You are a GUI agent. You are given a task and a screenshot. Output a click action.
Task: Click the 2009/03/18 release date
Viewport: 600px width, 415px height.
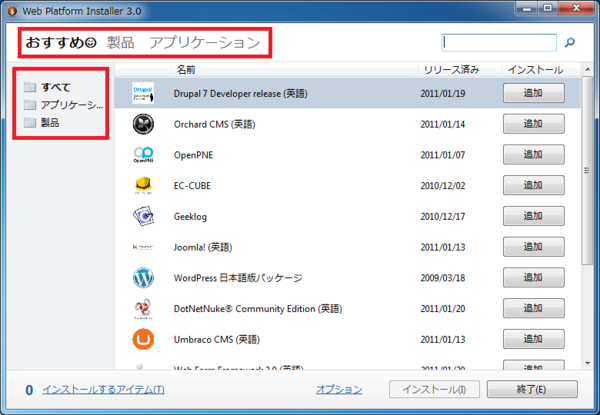click(443, 278)
